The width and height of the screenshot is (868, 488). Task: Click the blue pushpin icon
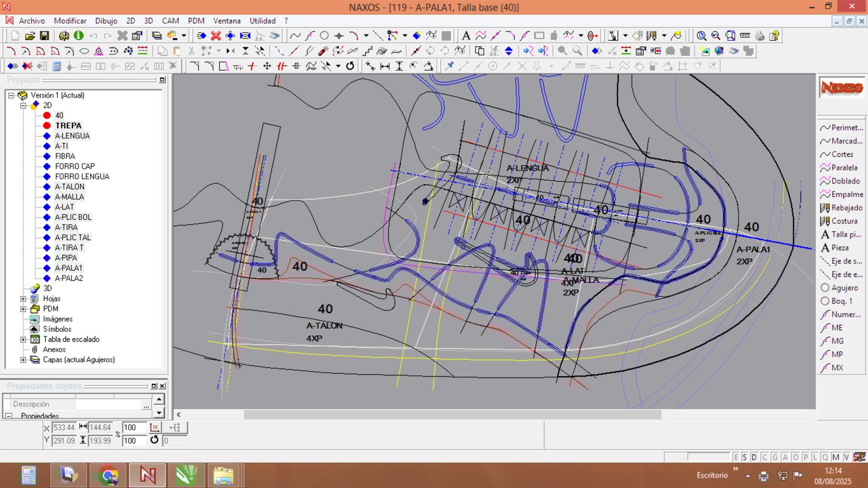coord(449,66)
